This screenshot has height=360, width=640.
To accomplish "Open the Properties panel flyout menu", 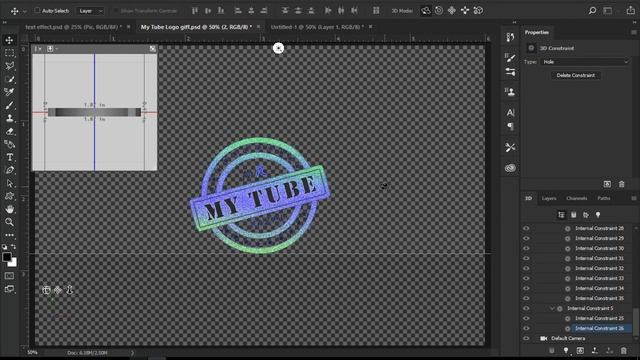I will tap(633, 32).
